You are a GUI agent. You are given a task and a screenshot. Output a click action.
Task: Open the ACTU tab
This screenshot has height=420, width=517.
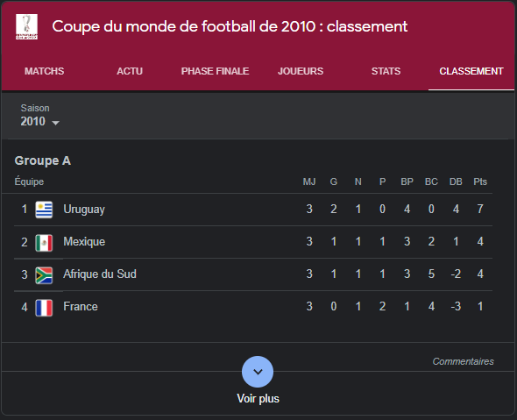pyautogui.click(x=130, y=71)
